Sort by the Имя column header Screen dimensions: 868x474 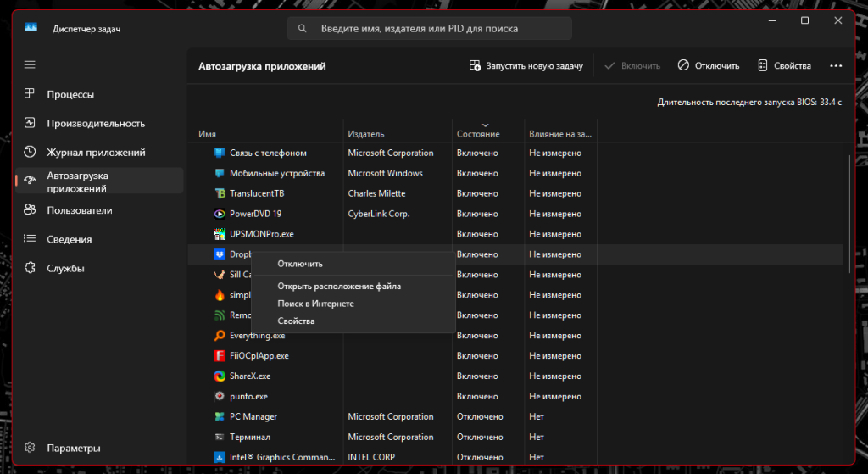click(x=207, y=134)
